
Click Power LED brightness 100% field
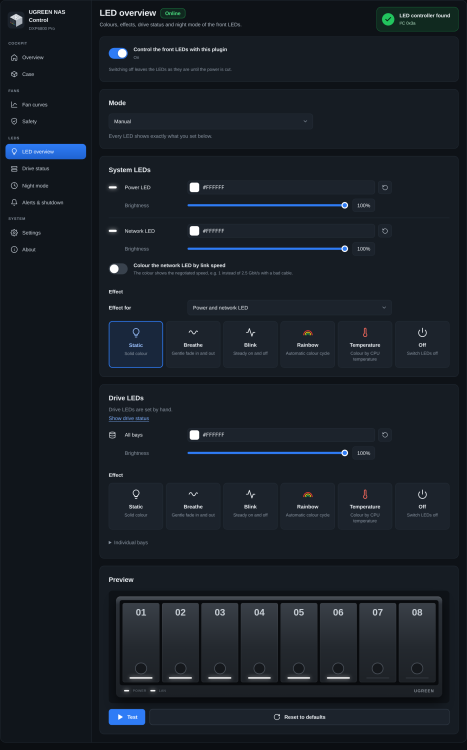click(x=363, y=206)
